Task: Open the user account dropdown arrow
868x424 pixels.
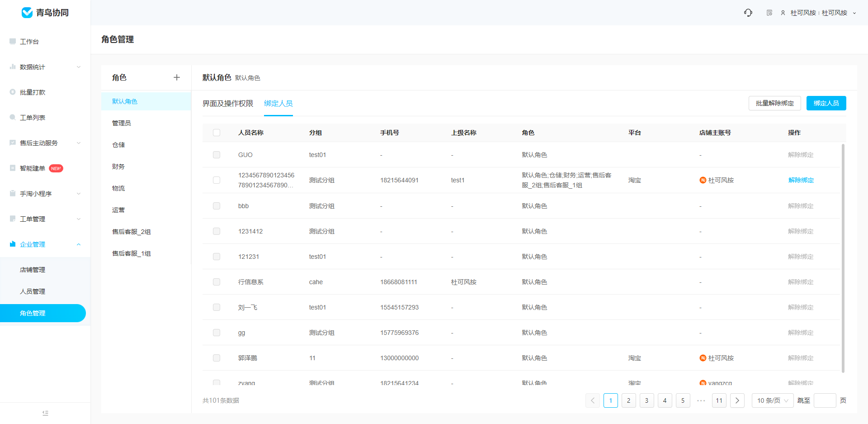Action: click(854, 13)
